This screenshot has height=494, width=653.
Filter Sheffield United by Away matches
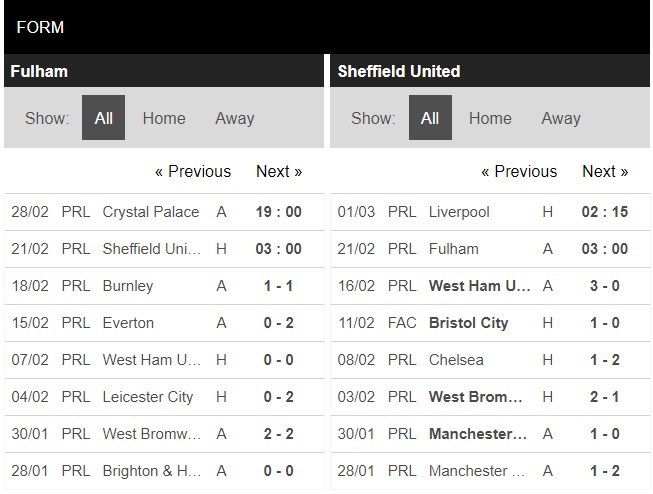pyautogui.click(x=561, y=118)
